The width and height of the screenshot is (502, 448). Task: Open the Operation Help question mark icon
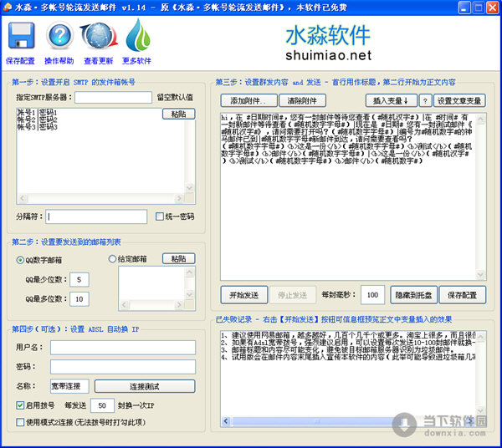(59, 37)
